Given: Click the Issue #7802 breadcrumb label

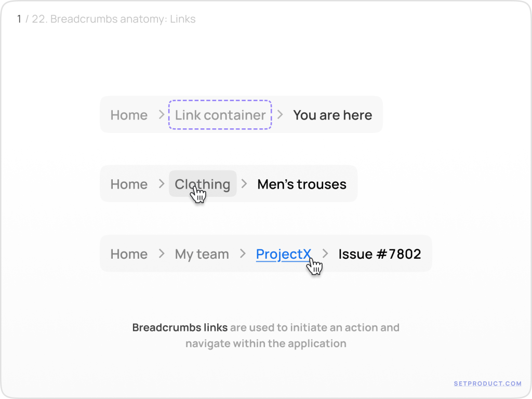Looking at the screenshot, I should 380,254.
